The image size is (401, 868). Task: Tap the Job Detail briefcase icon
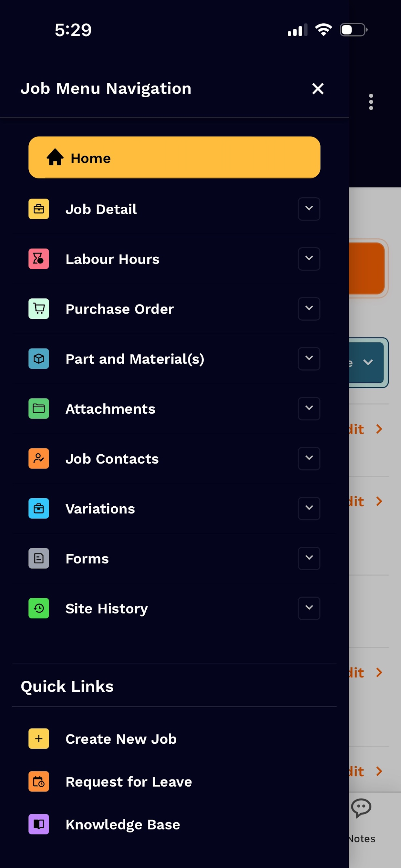tap(39, 209)
